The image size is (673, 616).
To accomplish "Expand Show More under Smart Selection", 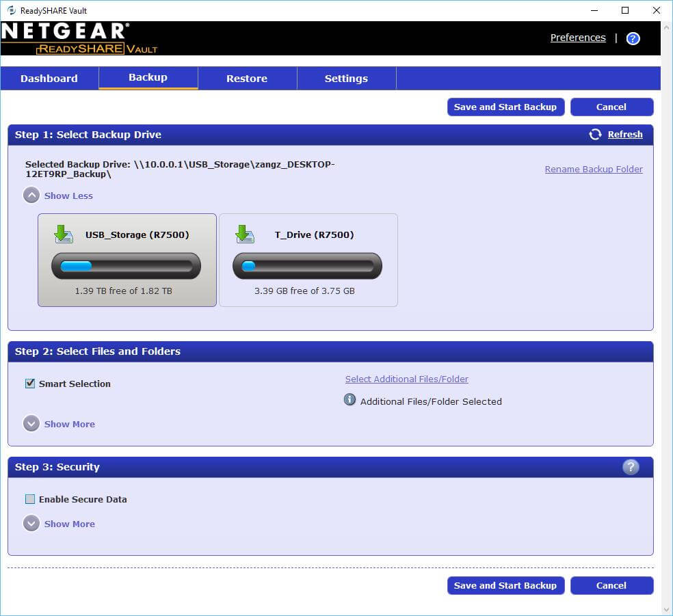I will (x=60, y=424).
